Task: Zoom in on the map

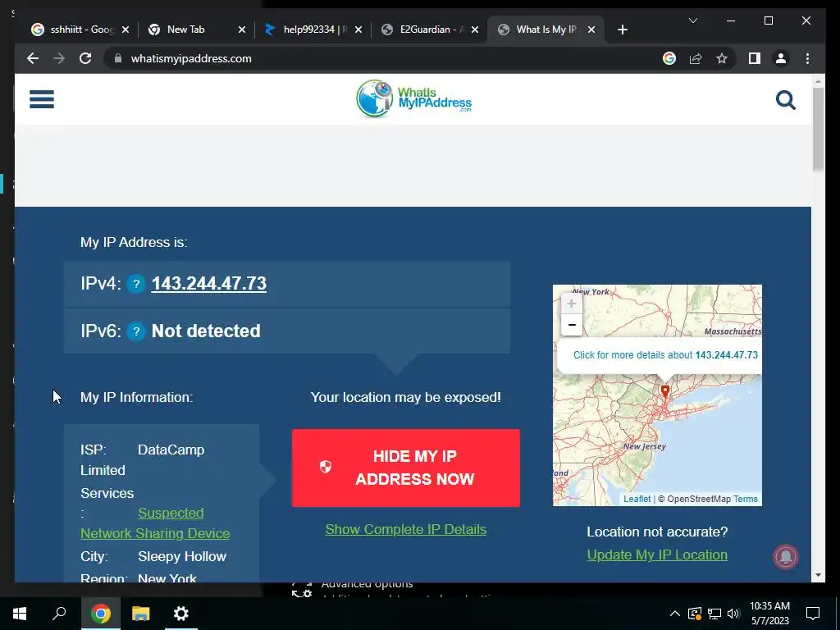Action: [x=572, y=304]
